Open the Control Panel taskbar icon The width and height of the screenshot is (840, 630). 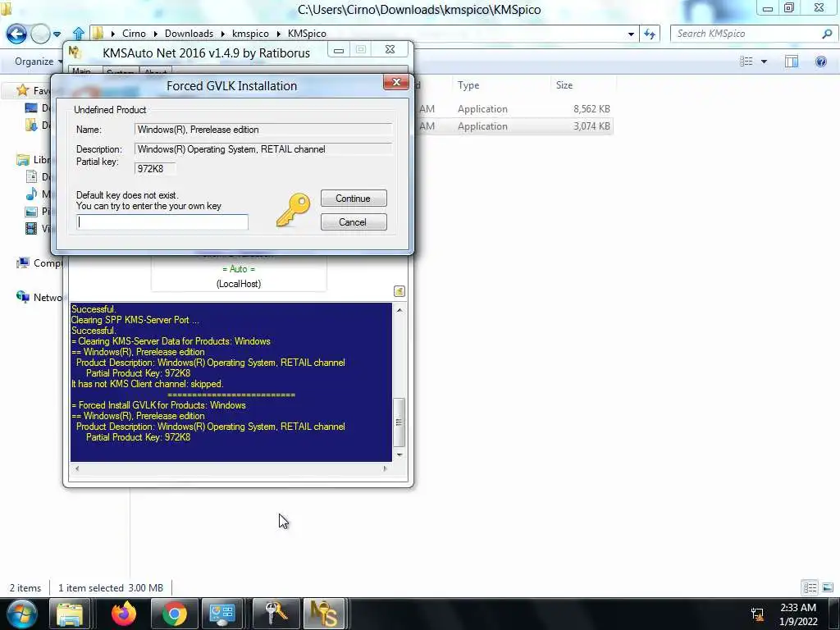(x=221, y=614)
